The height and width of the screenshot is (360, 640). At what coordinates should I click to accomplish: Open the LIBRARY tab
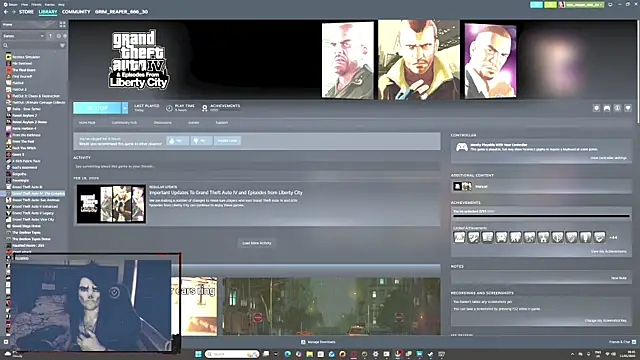click(x=48, y=12)
